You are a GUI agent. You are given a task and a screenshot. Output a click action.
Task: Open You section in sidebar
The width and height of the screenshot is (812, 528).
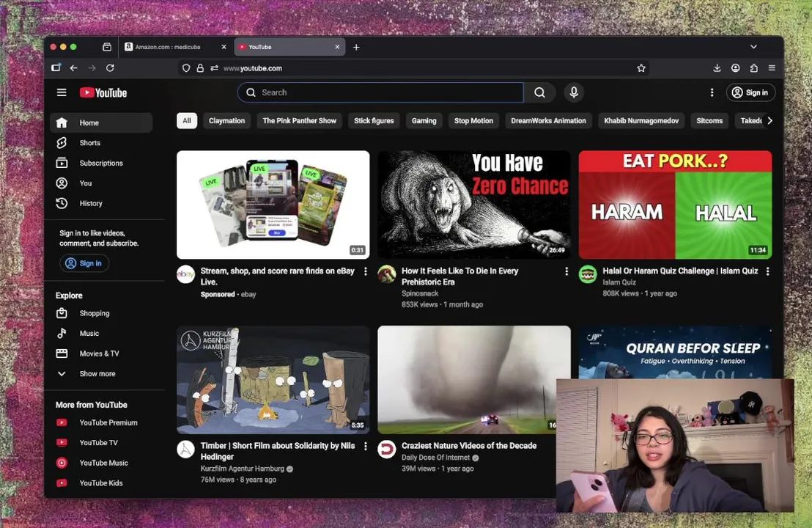(x=101, y=183)
